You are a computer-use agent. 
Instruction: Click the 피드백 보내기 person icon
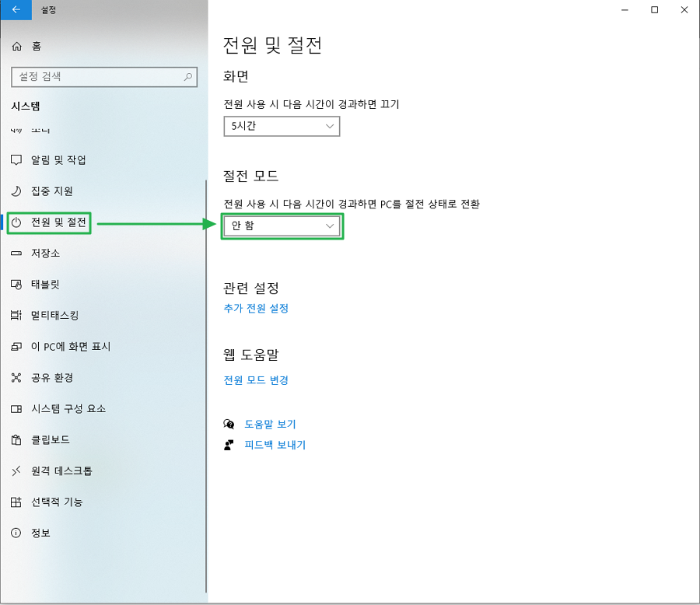(229, 445)
